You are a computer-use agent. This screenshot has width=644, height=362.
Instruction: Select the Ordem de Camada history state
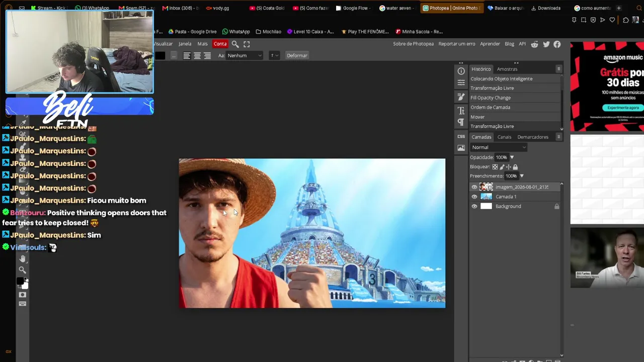click(515, 107)
